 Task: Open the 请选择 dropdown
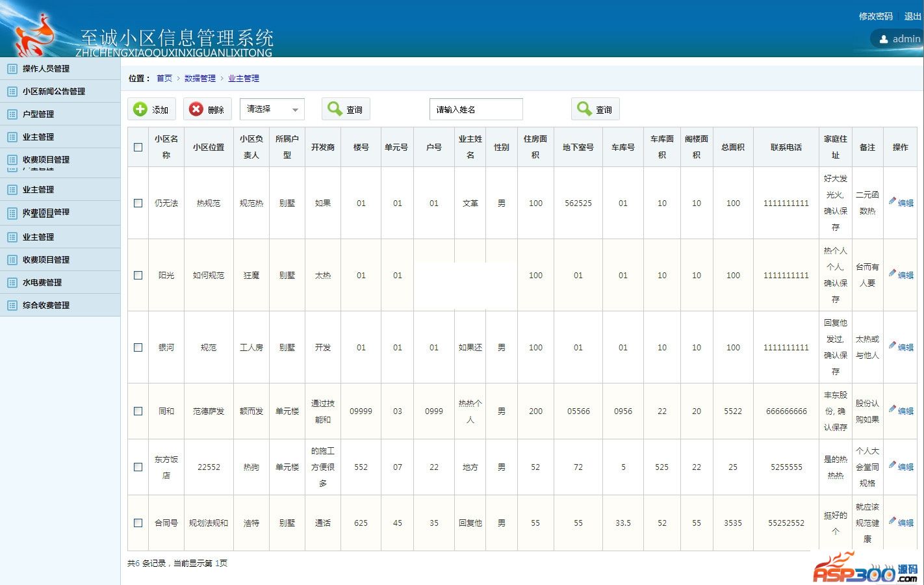point(272,109)
